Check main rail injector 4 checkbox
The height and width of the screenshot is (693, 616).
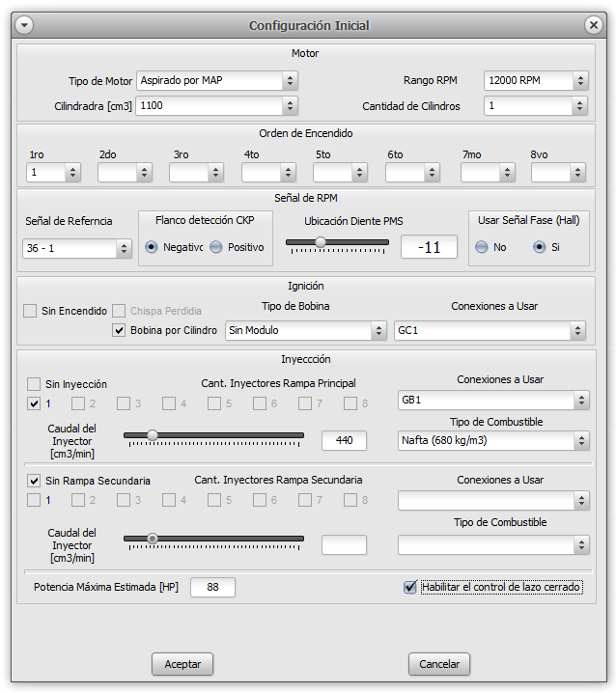pos(168,403)
